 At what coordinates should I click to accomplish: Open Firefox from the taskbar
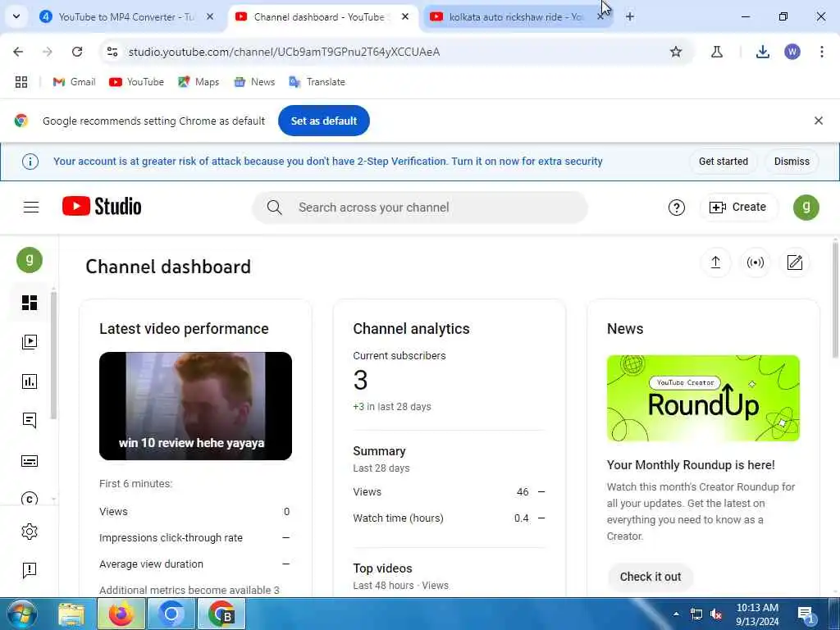(121, 614)
